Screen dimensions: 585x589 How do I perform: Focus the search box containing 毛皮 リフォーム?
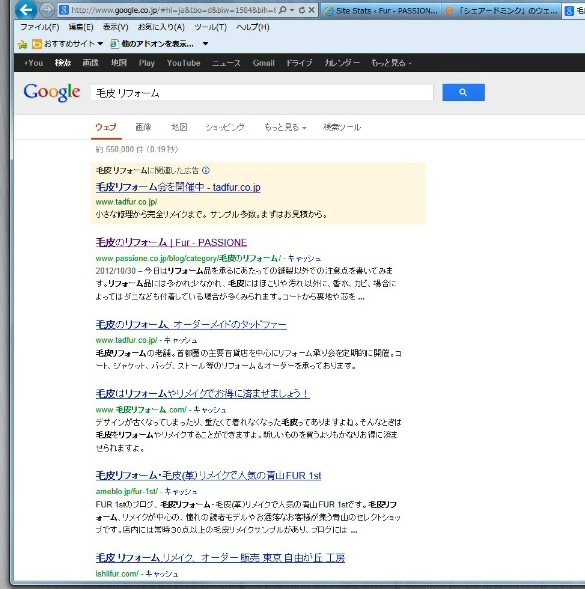click(262, 93)
